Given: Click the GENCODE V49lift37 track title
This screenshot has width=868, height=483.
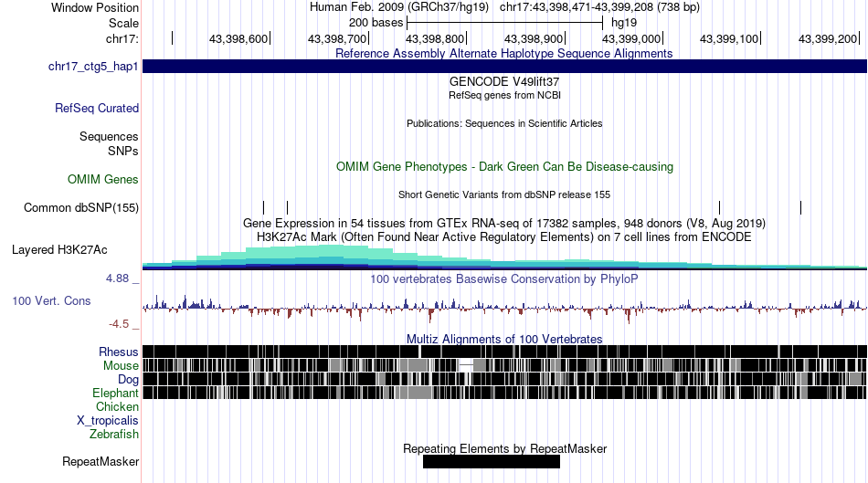Looking at the screenshot, I should (x=504, y=81).
